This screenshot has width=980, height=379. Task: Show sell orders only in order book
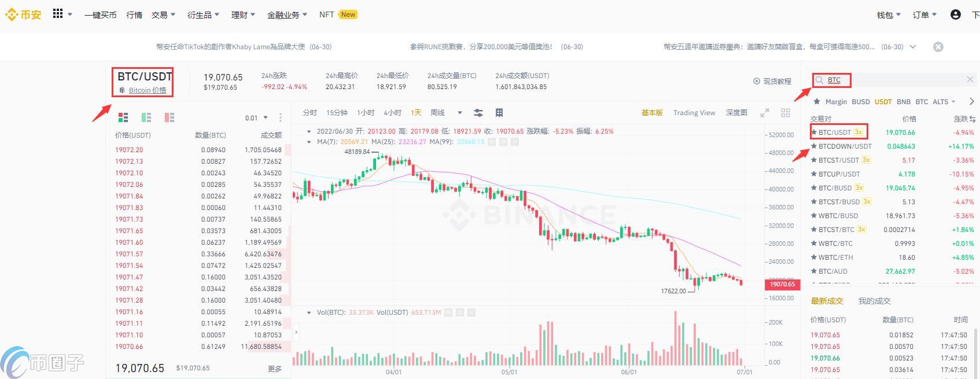click(170, 117)
